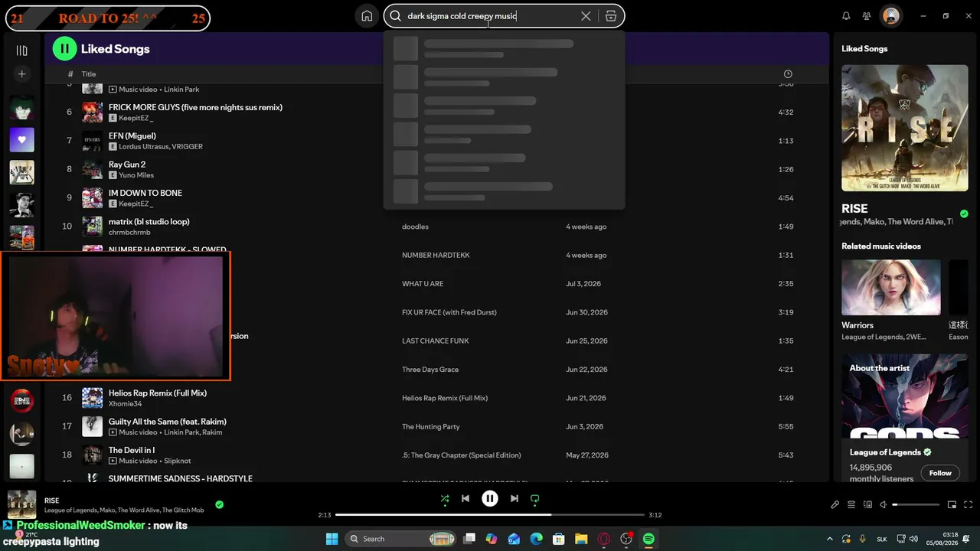
Task: Open Microsoft Edge from the taskbar
Action: (537, 539)
